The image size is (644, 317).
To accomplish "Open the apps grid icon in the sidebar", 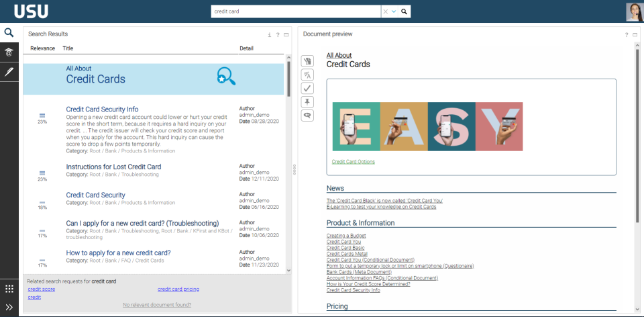I will [x=9, y=289].
